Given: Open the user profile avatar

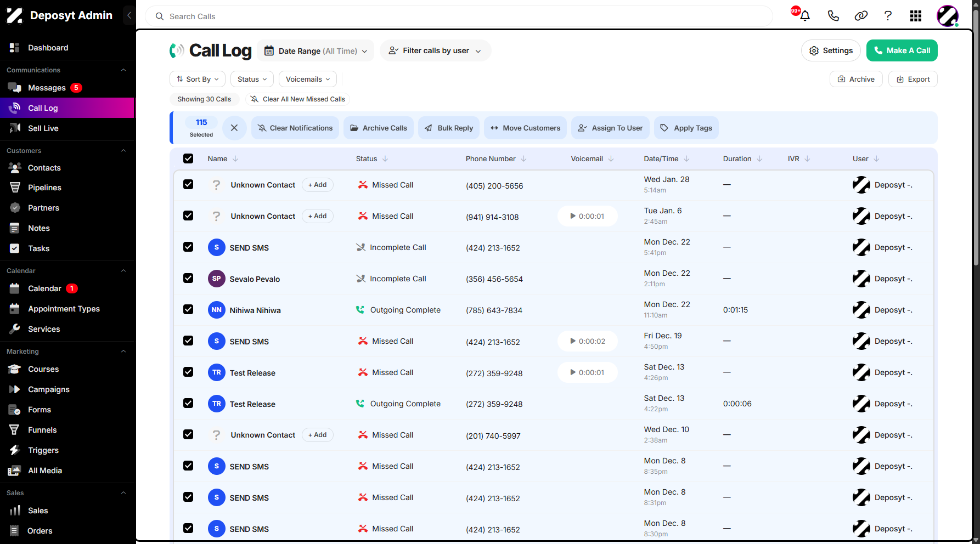Looking at the screenshot, I should [x=948, y=16].
